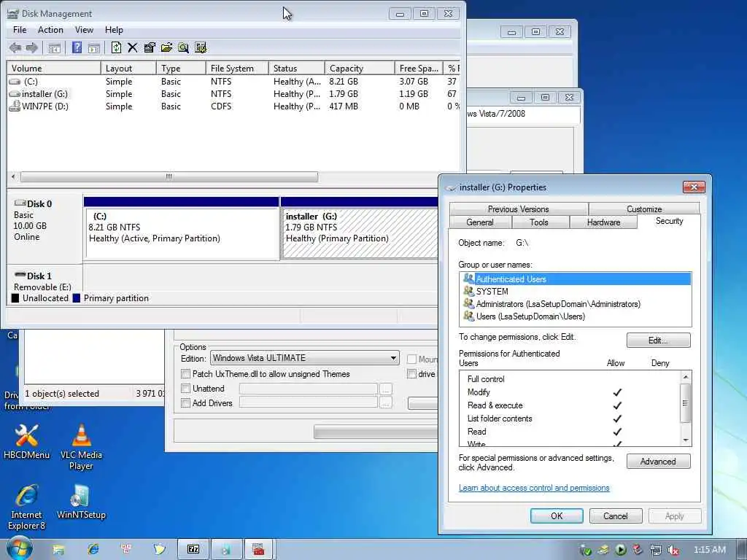Viewport: 747px width, 560px height.
Task: Click the 1:15 AM taskbar clock
Action: click(710, 550)
